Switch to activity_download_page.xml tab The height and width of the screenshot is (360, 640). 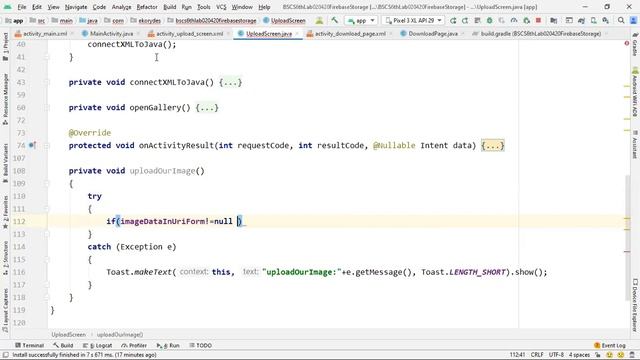pos(346,33)
